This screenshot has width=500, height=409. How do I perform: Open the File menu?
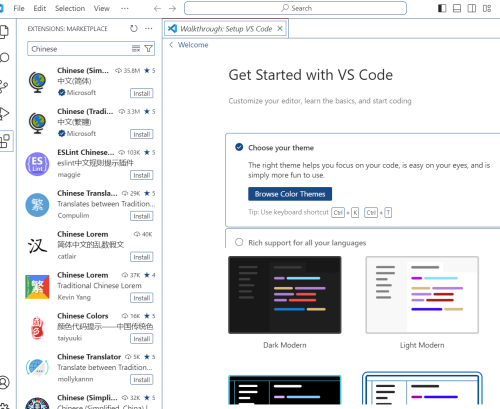(x=19, y=8)
